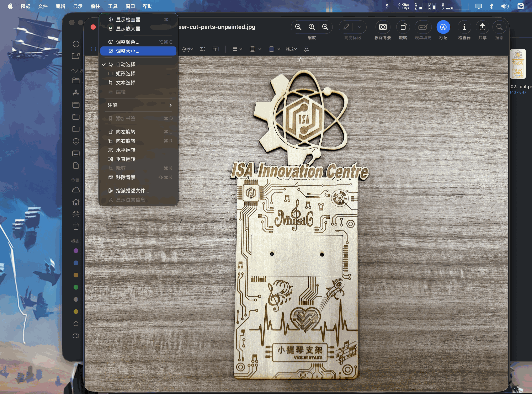Click 移除背景 in the Tools menu
Screen dimensions: 532x394
click(x=138, y=177)
